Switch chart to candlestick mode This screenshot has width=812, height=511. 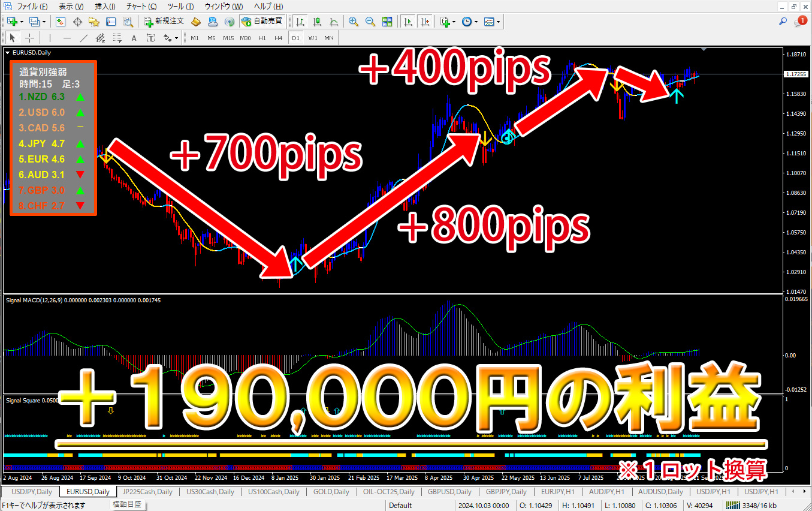pos(316,22)
